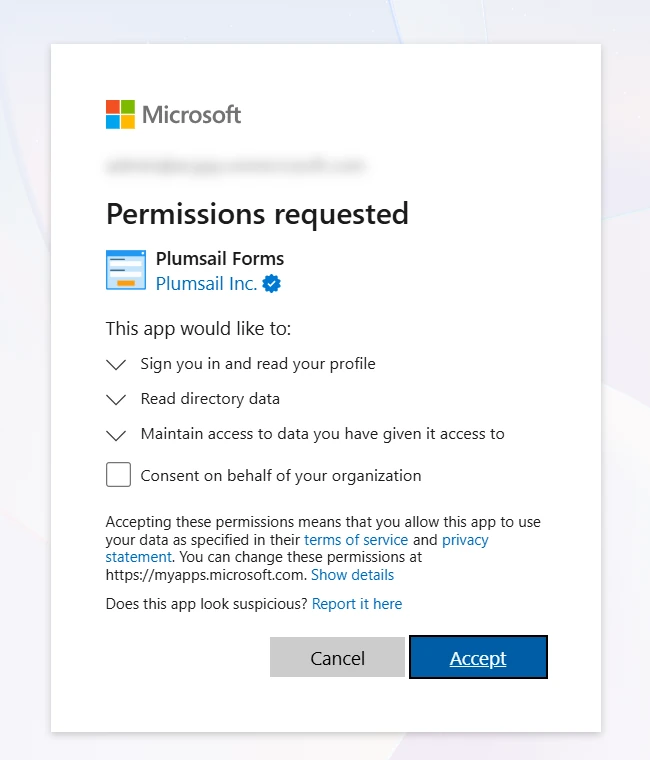Open the privacy statement link
Viewport: 650px width, 760px height.
pos(297,548)
